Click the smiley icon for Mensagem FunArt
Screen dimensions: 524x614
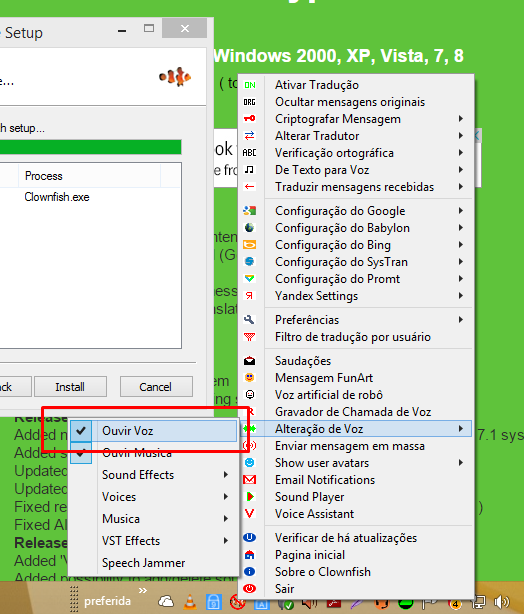click(250, 377)
